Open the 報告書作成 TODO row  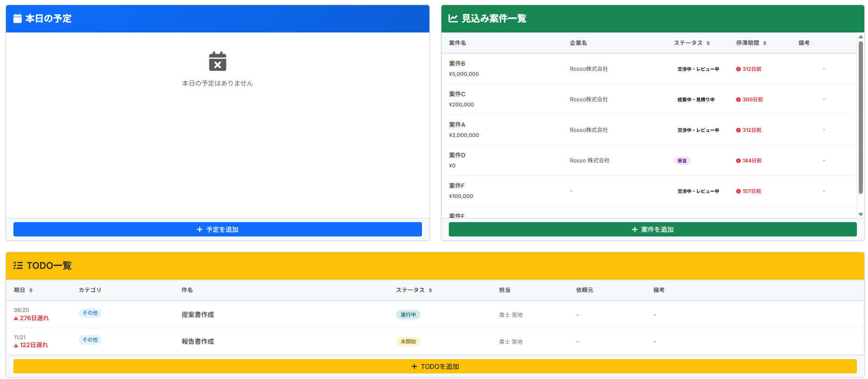tap(198, 342)
